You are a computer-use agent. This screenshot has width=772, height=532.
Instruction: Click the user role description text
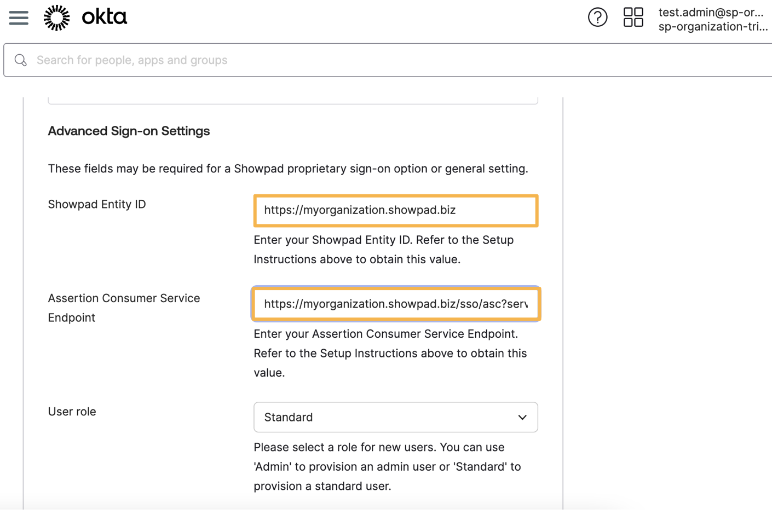387,467
